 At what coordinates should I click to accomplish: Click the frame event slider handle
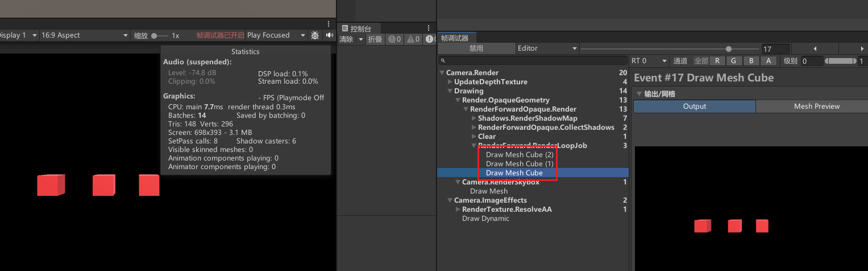[729, 49]
